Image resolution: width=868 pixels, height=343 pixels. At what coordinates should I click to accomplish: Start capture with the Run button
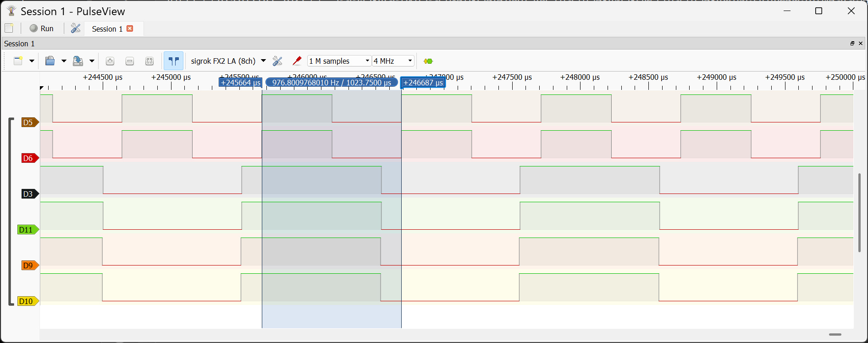[x=42, y=28]
